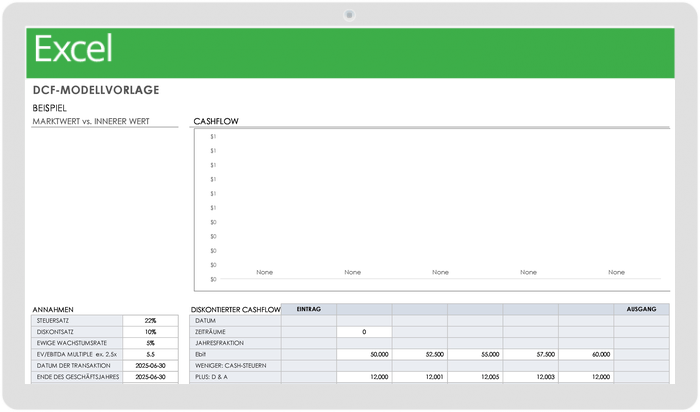Viewport: 700px width, 412px height.
Task: Select the DISKONTSATZ label cell
Action: (x=77, y=332)
